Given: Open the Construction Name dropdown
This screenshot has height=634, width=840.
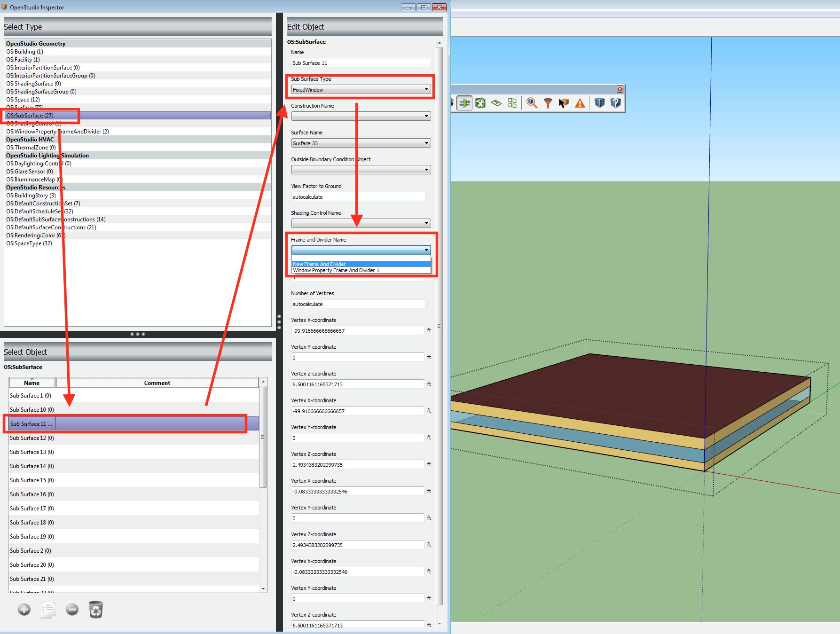Looking at the screenshot, I should tap(361, 116).
